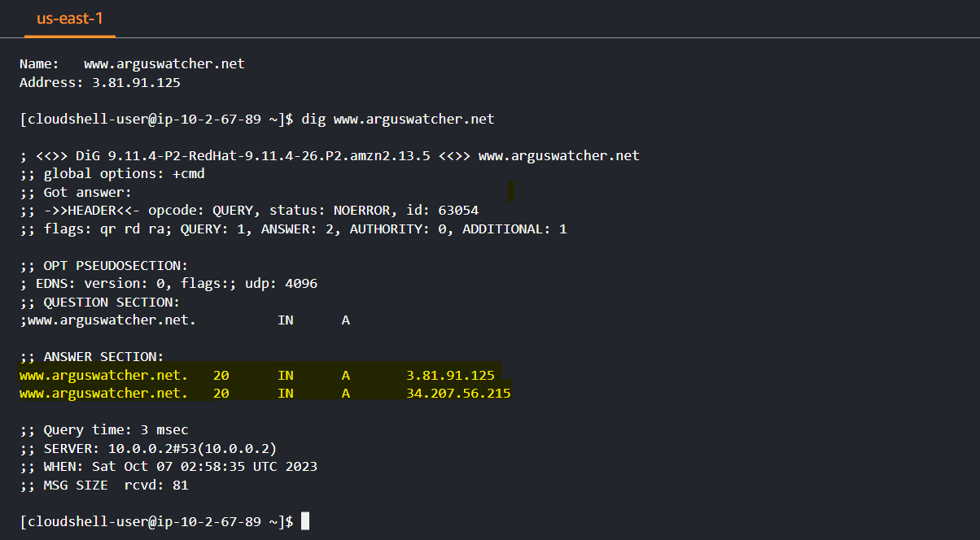Click the answer IP address 3.81.91.125
The width and height of the screenshot is (980, 540).
click(450, 376)
